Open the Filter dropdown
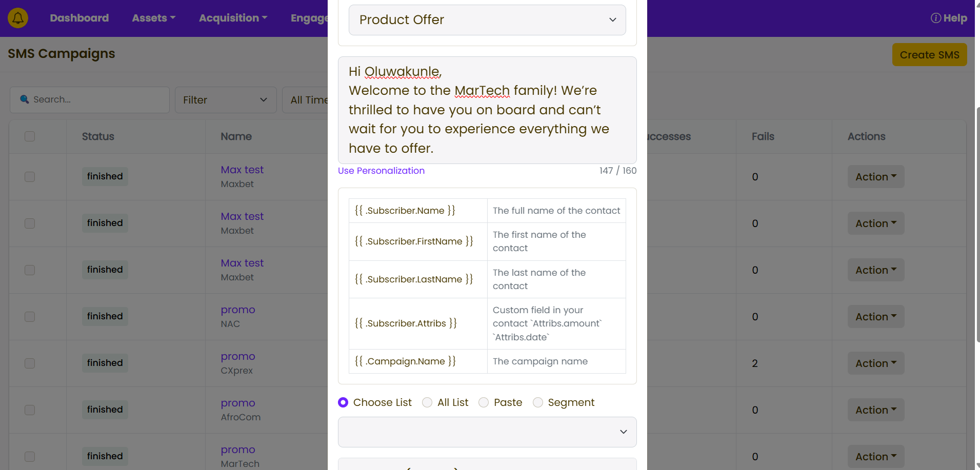This screenshot has width=980, height=470. [x=225, y=100]
